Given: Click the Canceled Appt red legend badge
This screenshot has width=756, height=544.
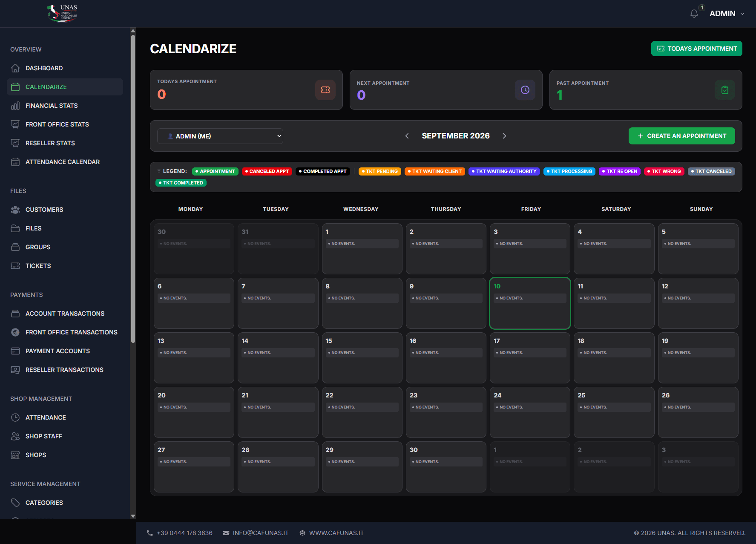Looking at the screenshot, I should click(x=267, y=171).
